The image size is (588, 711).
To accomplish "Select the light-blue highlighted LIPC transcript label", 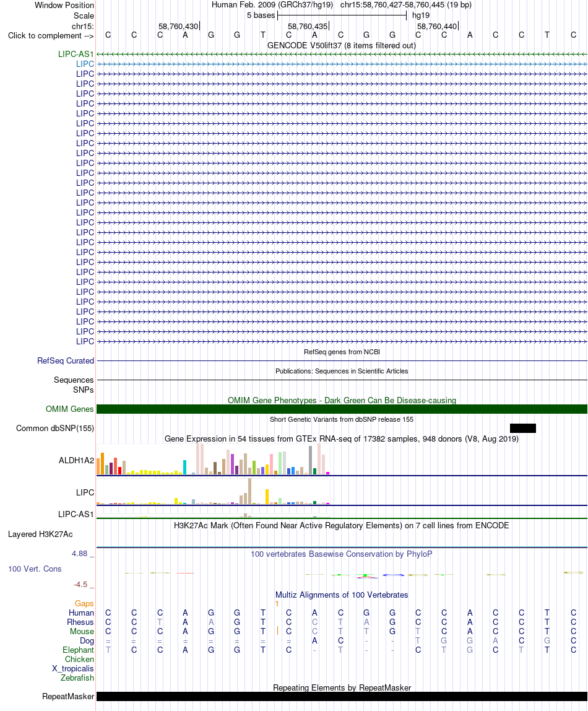I will tap(85, 64).
